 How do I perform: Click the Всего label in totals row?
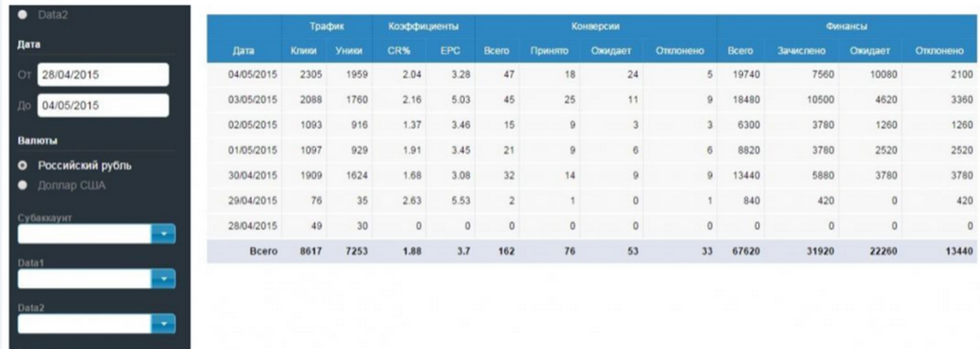tap(264, 251)
